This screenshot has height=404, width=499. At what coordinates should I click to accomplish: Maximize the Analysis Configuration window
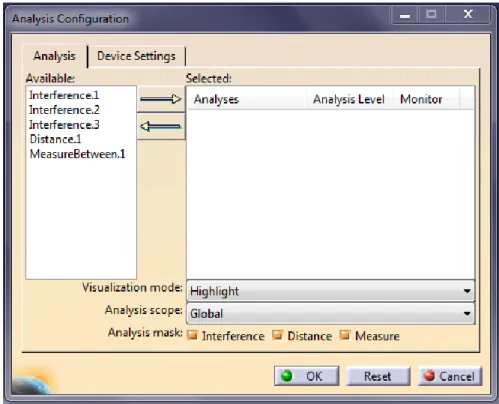431,14
